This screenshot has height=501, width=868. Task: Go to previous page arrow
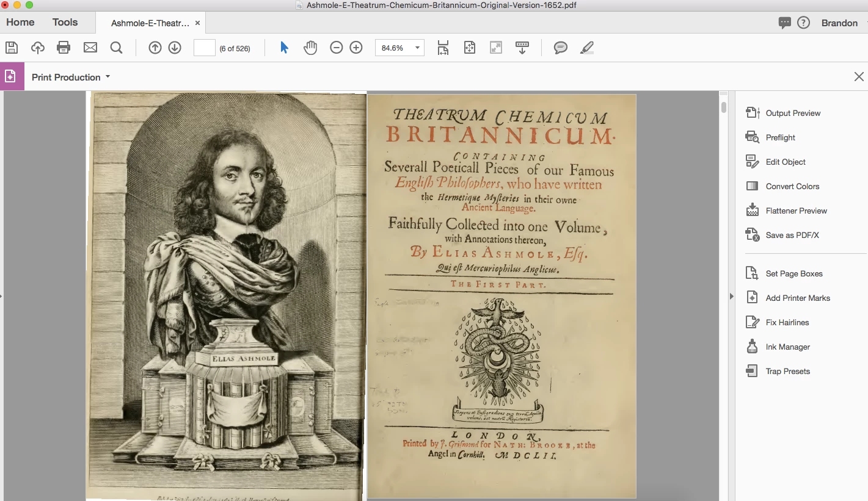click(x=155, y=48)
